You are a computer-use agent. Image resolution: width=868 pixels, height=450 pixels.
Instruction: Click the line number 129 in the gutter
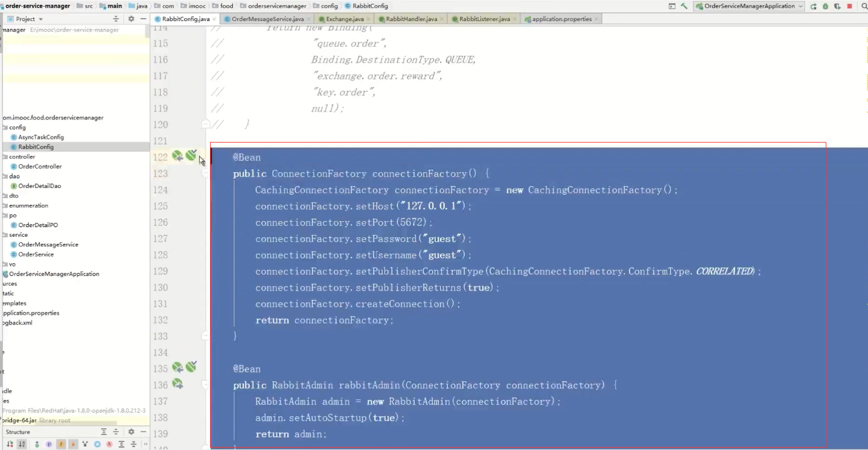[x=160, y=271]
